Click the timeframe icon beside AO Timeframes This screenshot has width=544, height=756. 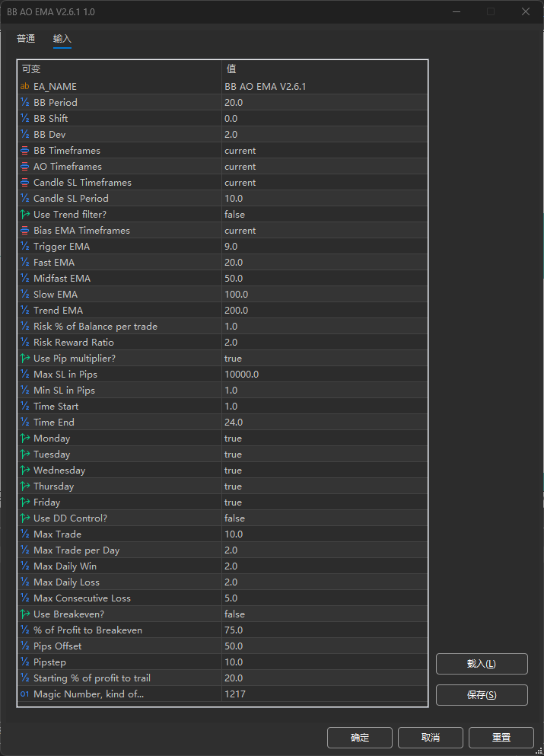(x=25, y=167)
